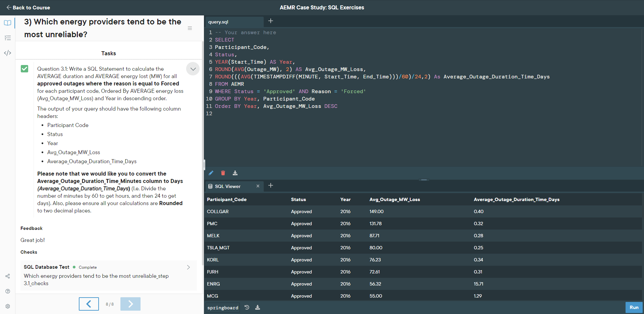Image resolution: width=644 pixels, height=314 pixels.
Task: Click the history icon next to springboard
Action: click(x=247, y=307)
